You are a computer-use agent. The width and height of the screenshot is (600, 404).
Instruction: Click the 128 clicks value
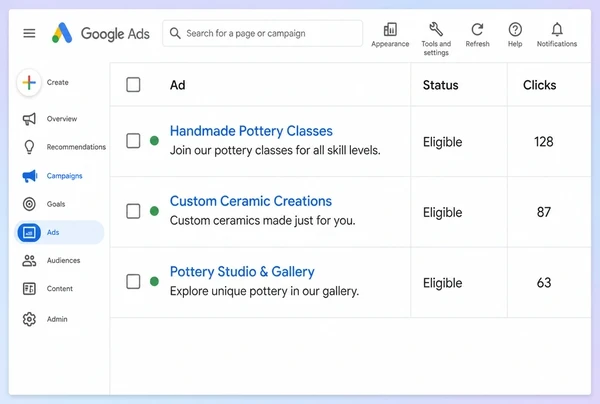[x=544, y=142]
